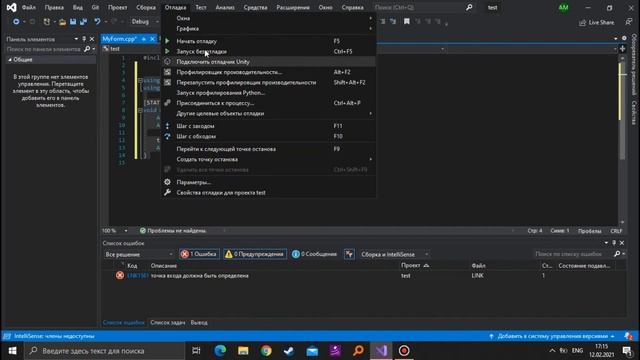Click Добавить в систему управления версиями
The image size is (640, 360).
pyautogui.click(x=552, y=336)
